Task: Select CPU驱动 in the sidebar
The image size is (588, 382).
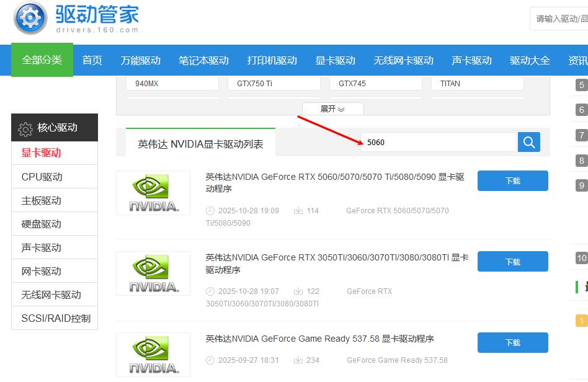Action: (55, 177)
